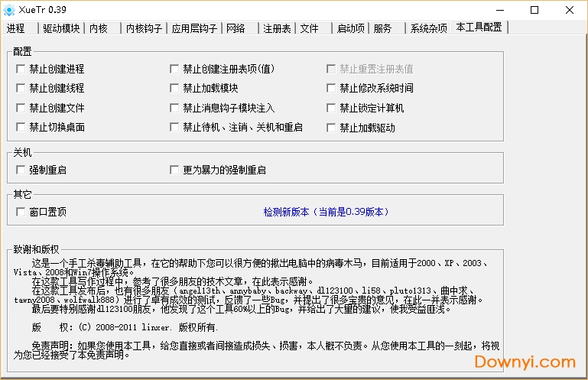The width and height of the screenshot is (588, 380).
Task: Open the 启动项 tab
Action: click(x=352, y=28)
